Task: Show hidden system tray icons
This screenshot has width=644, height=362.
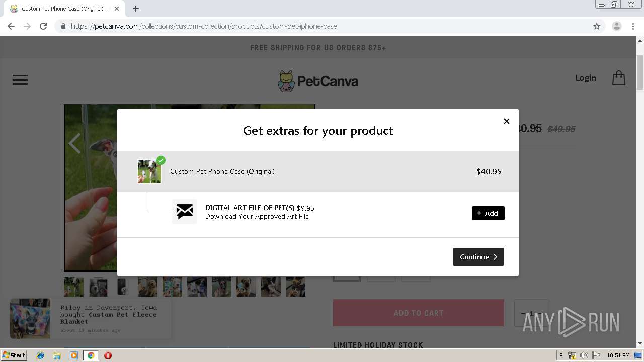Action: [561, 355]
